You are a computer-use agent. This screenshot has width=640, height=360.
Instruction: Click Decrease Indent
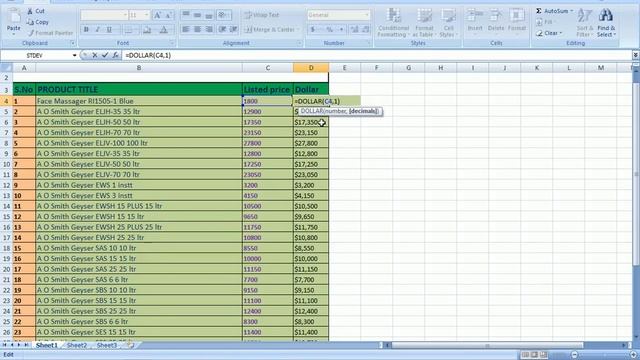[222, 29]
